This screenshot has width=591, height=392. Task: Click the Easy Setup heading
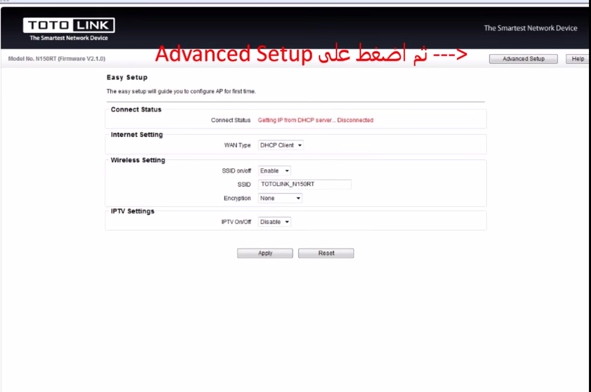[x=127, y=78]
